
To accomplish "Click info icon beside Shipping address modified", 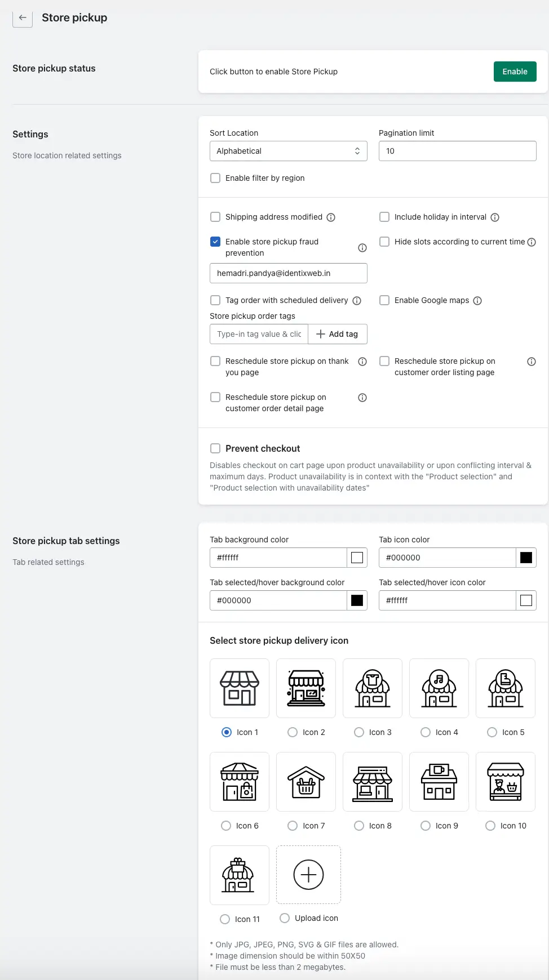I will point(331,217).
